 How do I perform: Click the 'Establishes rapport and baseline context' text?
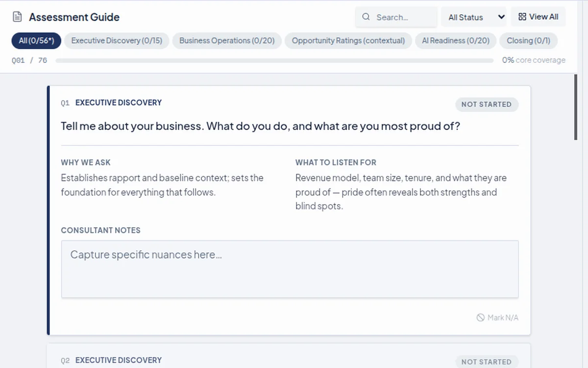pyautogui.click(x=162, y=185)
